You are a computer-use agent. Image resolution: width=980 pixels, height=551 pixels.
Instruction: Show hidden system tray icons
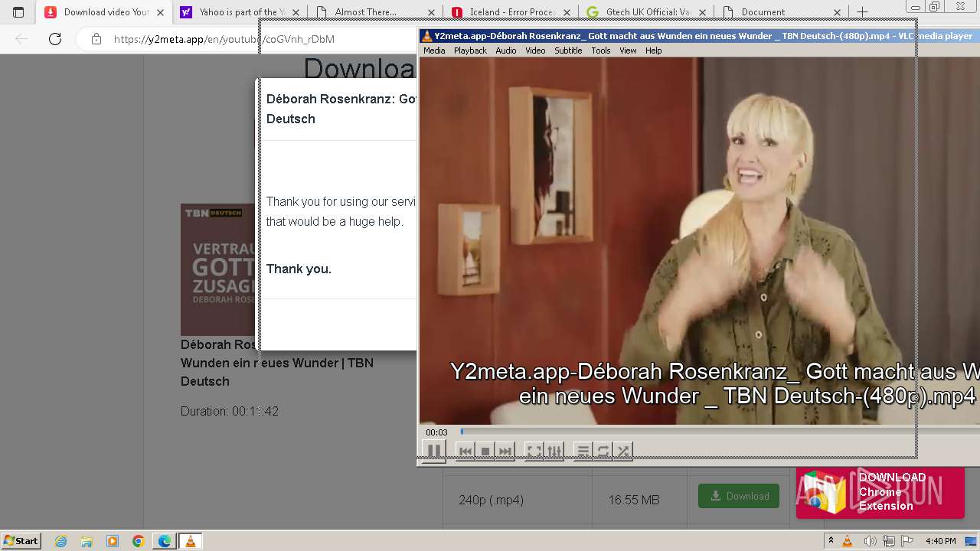pos(831,541)
